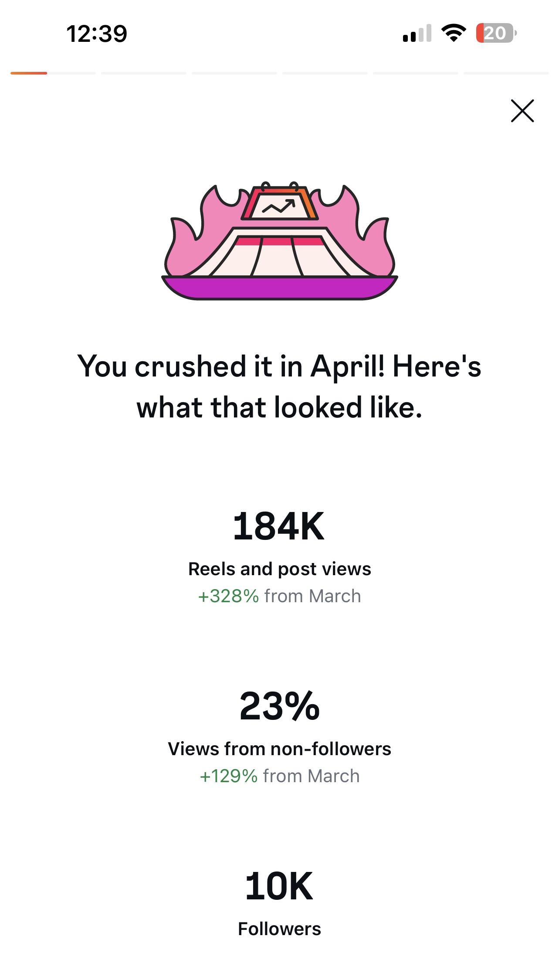Tap the Wi-Fi status icon
Screen dimensions: 559x980
click(453, 33)
